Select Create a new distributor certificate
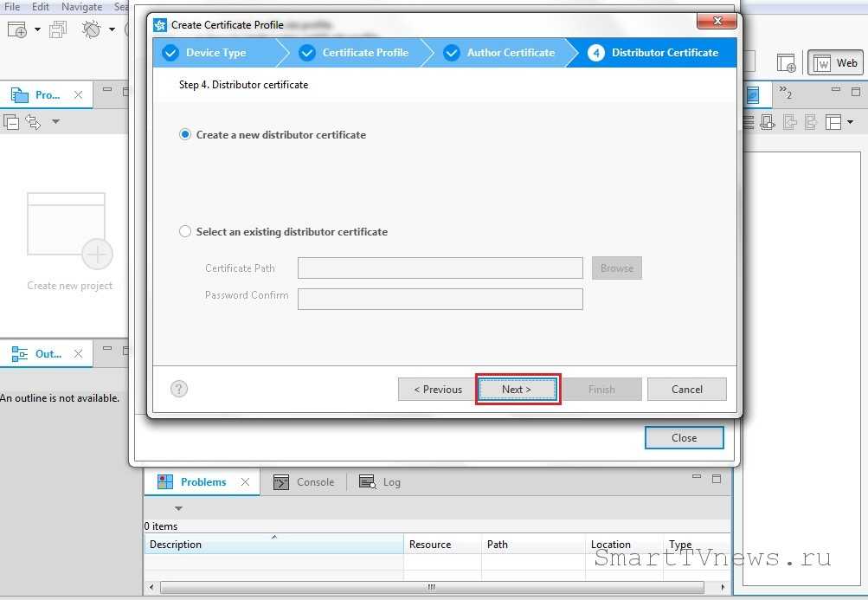 [185, 135]
